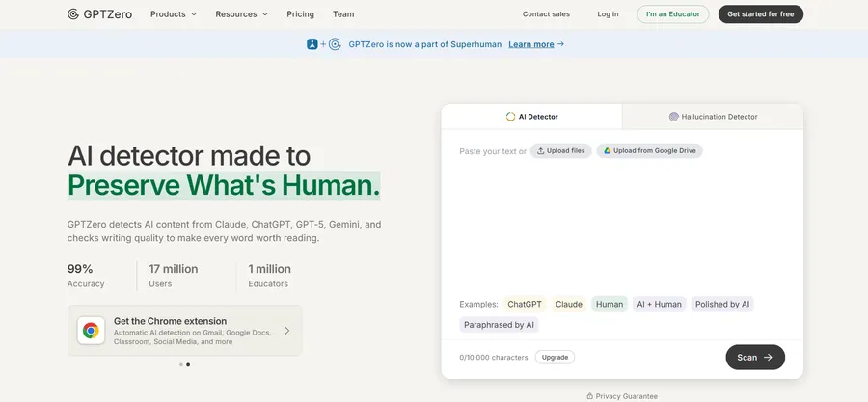Click the Superhuman icon in banner
868x402 pixels.
coord(312,44)
